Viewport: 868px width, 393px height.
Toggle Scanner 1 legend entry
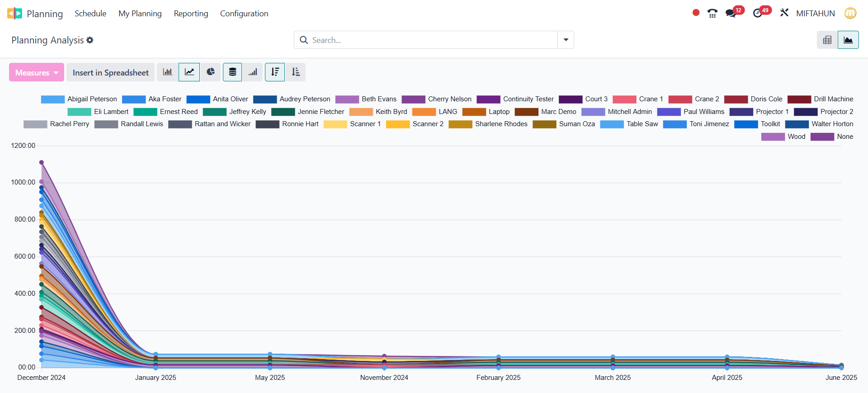click(x=352, y=124)
